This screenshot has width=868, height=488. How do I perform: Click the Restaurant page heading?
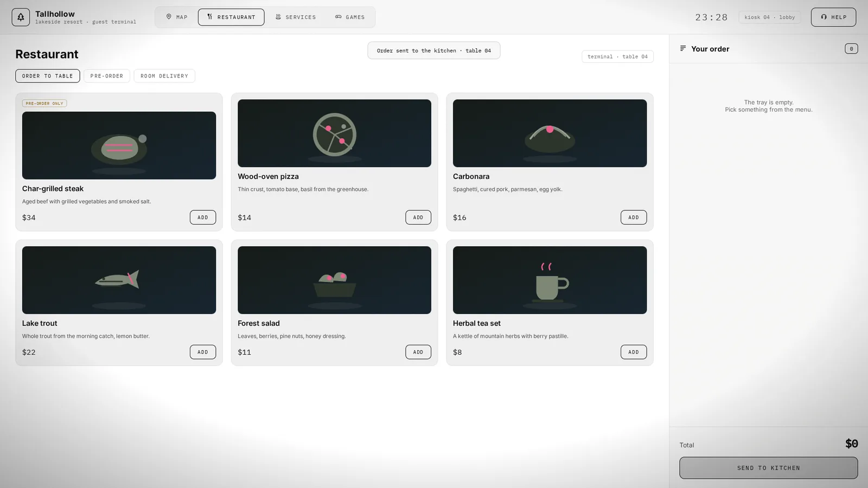(x=47, y=54)
